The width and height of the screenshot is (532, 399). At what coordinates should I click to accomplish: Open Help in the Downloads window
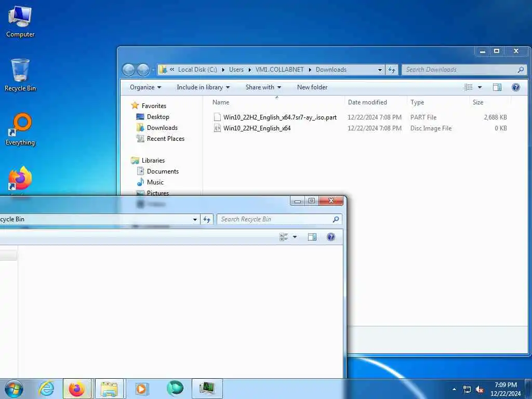[x=516, y=87]
